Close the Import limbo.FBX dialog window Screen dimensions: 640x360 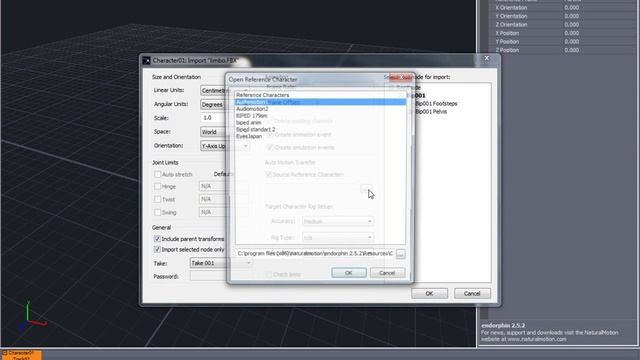click(487, 59)
